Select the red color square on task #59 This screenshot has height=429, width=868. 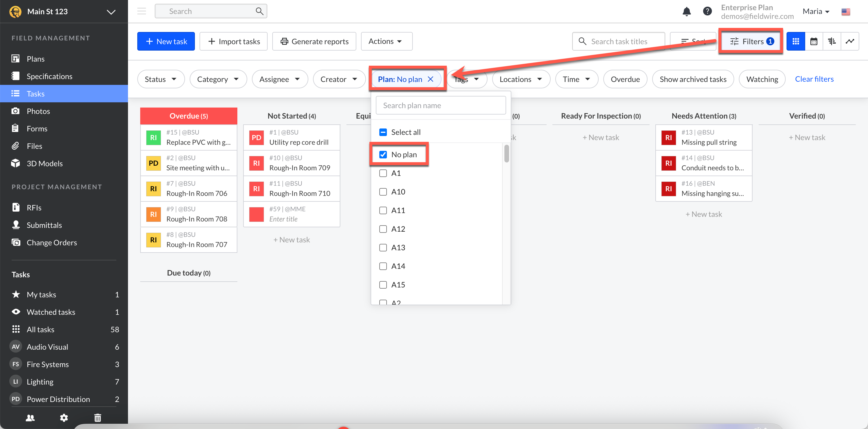click(x=256, y=214)
